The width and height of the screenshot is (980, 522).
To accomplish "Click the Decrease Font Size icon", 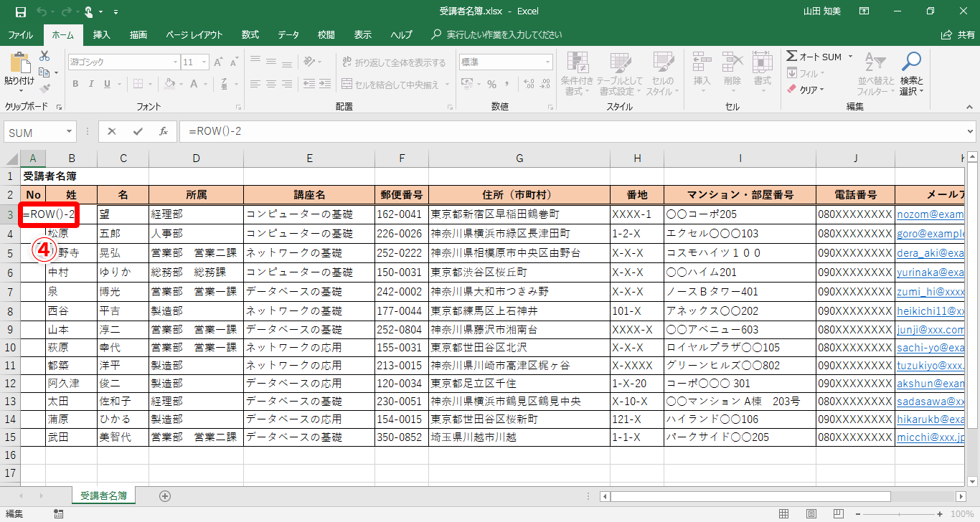I will click(x=235, y=62).
